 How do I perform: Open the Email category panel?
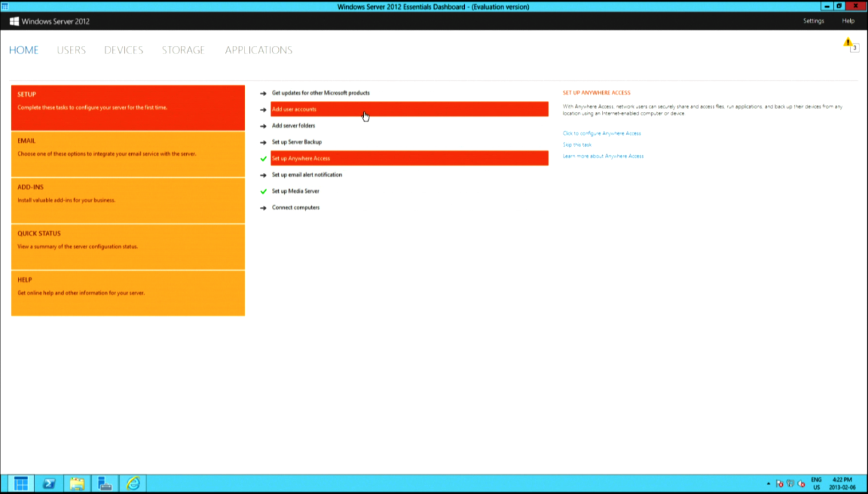[x=128, y=154]
